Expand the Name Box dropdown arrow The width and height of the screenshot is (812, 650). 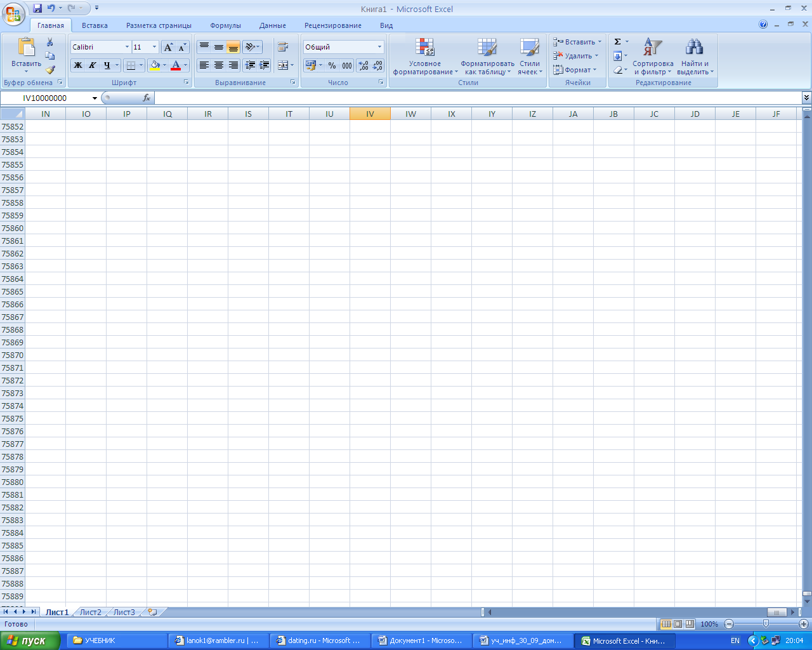(95, 98)
